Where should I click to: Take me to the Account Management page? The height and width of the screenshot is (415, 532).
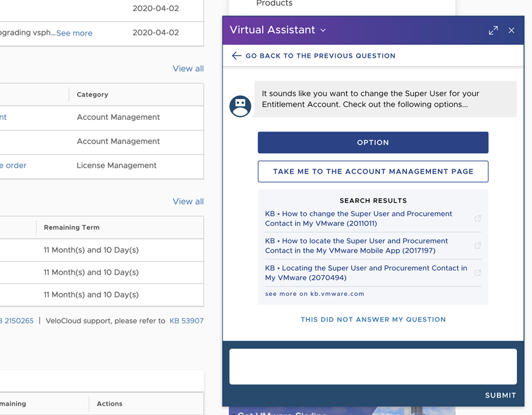coord(373,171)
